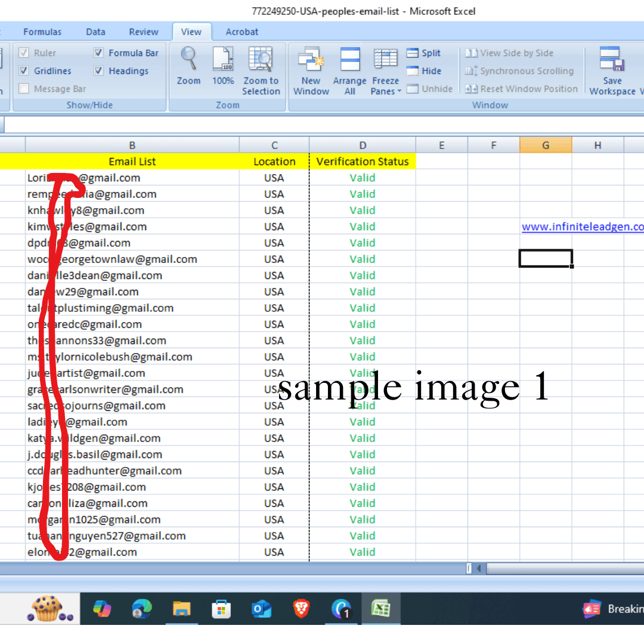The image size is (644, 644).
Task: Open Brave browser from the taskbar
Action: [x=302, y=609]
